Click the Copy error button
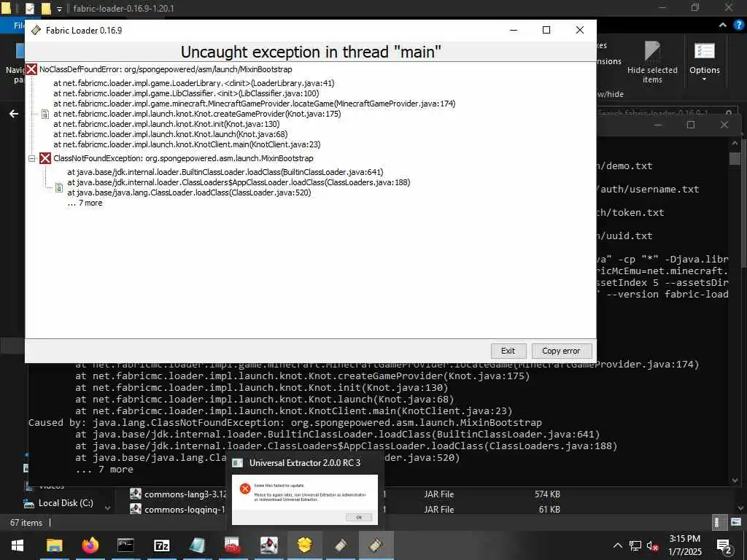The image size is (747, 560). [561, 351]
